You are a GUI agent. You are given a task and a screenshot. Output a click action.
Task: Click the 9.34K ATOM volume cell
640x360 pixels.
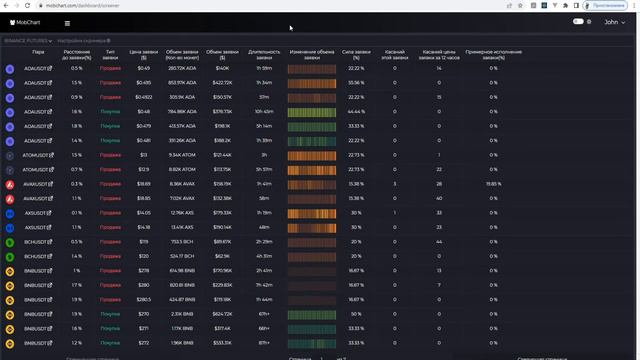[x=182, y=155]
